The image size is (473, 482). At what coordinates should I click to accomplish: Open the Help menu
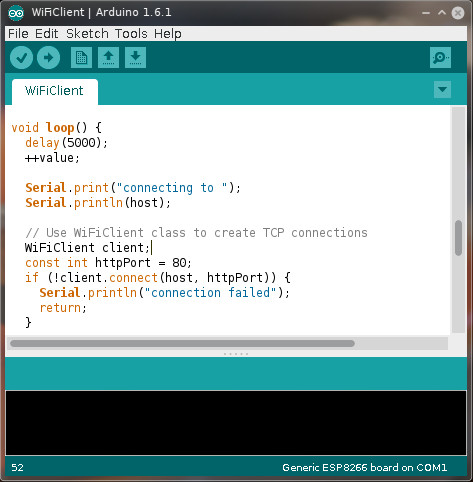pos(168,34)
